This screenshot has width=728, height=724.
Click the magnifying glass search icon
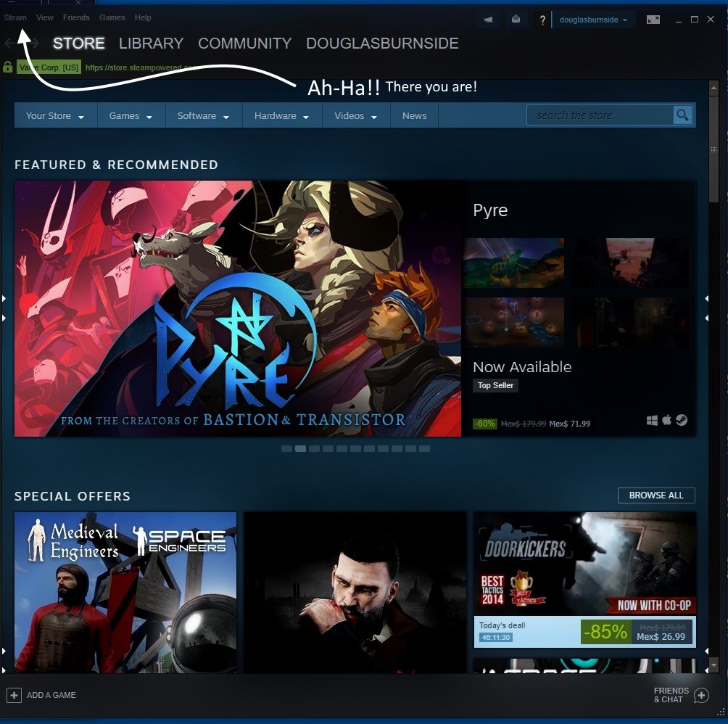(682, 115)
